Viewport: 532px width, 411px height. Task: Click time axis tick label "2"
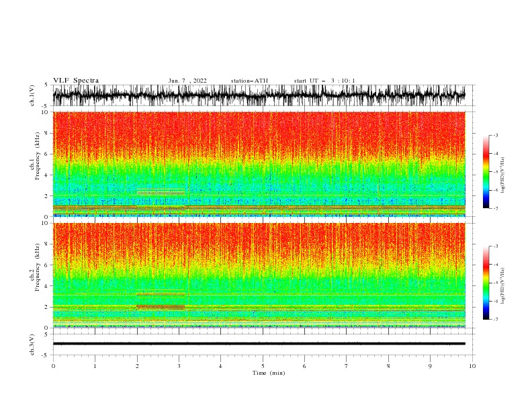pyautogui.click(x=137, y=366)
